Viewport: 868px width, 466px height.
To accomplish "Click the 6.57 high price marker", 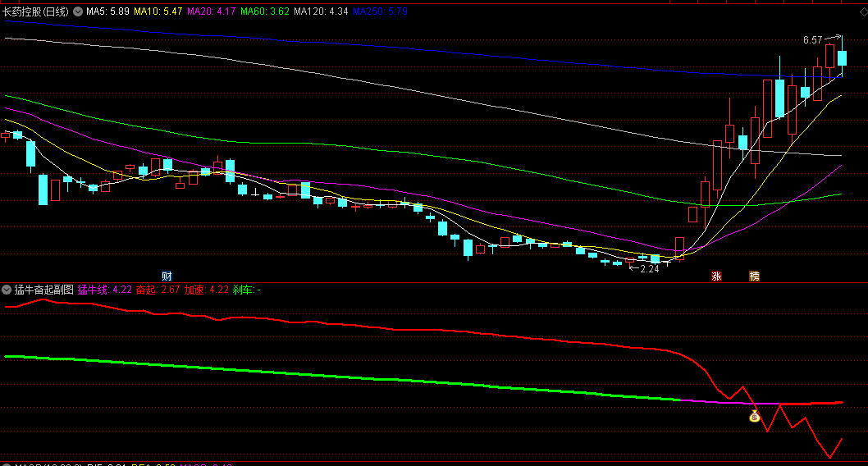I will click(813, 40).
